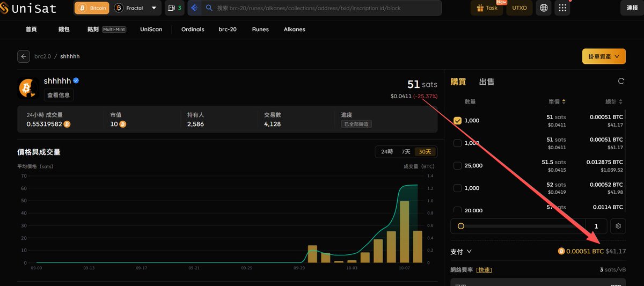
Task: Open the 掛單資產 listing dropdown
Action: point(604,56)
